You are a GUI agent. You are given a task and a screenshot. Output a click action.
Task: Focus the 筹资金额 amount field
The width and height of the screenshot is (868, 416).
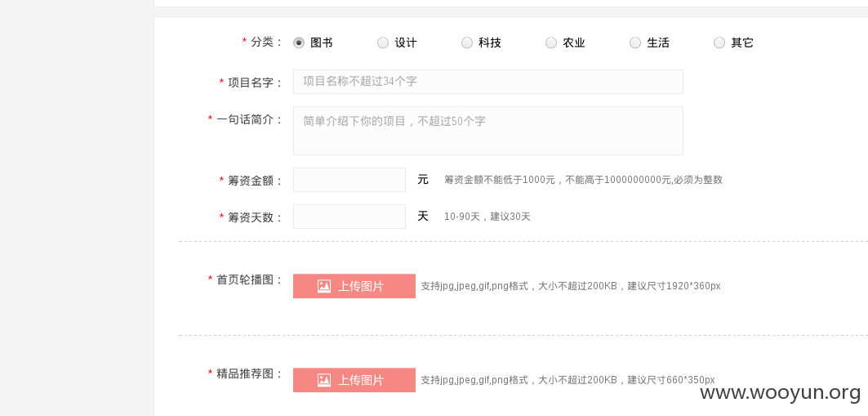[x=349, y=180]
